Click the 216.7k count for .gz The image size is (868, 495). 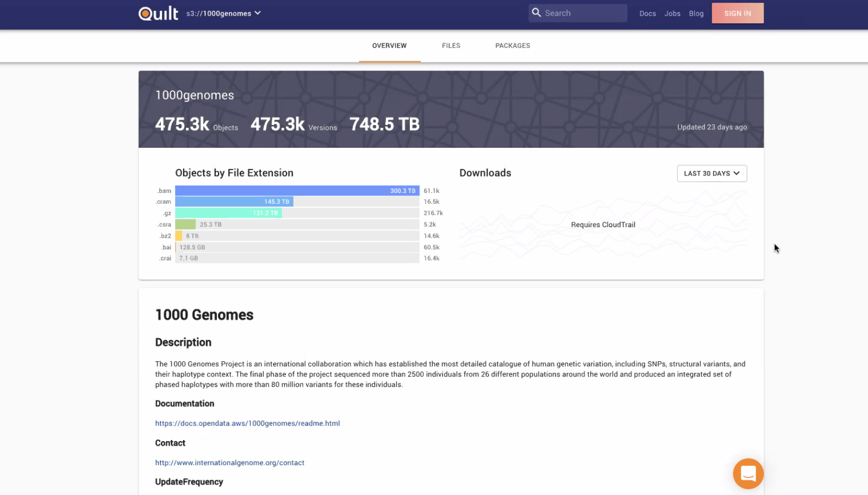(433, 213)
